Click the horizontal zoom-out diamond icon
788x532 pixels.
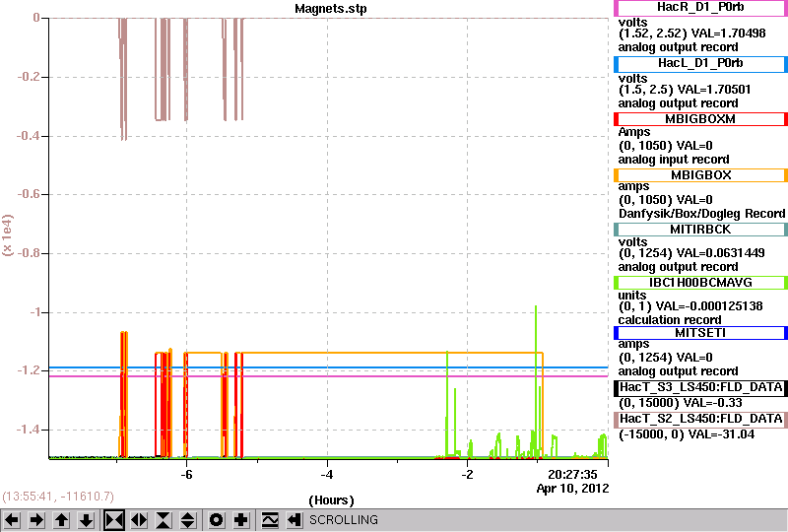coord(139,520)
